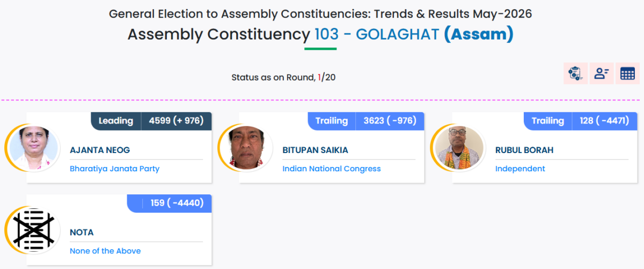The image size is (644, 269).
Task: Click the 3623 (-976) vote count
Action: (390, 121)
